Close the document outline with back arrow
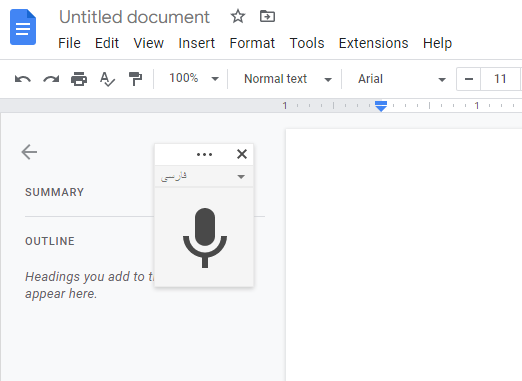Image resolution: width=522 pixels, height=381 pixels. coord(29,152)
